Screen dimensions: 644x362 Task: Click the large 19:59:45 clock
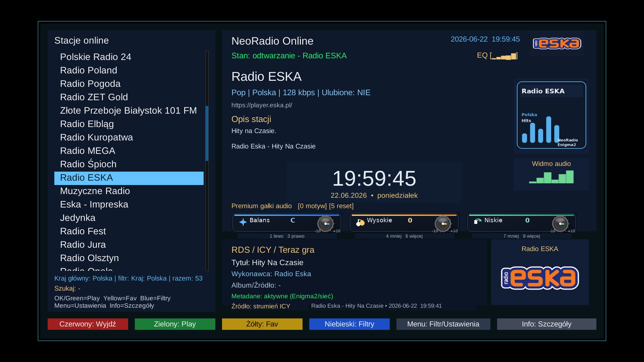click(x=374, y=178)
